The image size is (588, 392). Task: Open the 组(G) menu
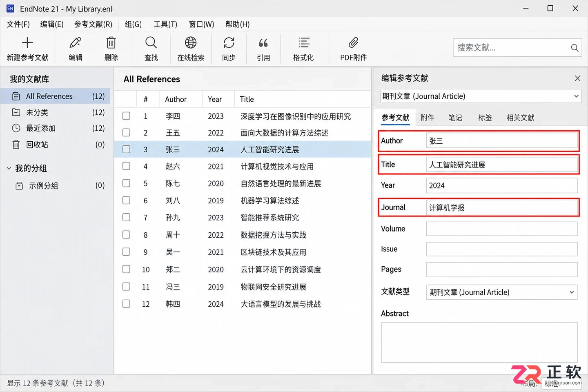coord(133,24)
